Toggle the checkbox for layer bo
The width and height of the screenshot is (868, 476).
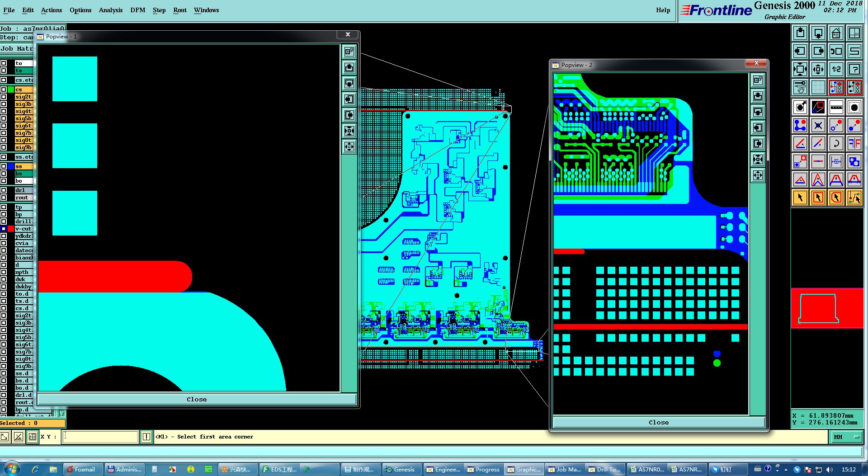point(4,181)
